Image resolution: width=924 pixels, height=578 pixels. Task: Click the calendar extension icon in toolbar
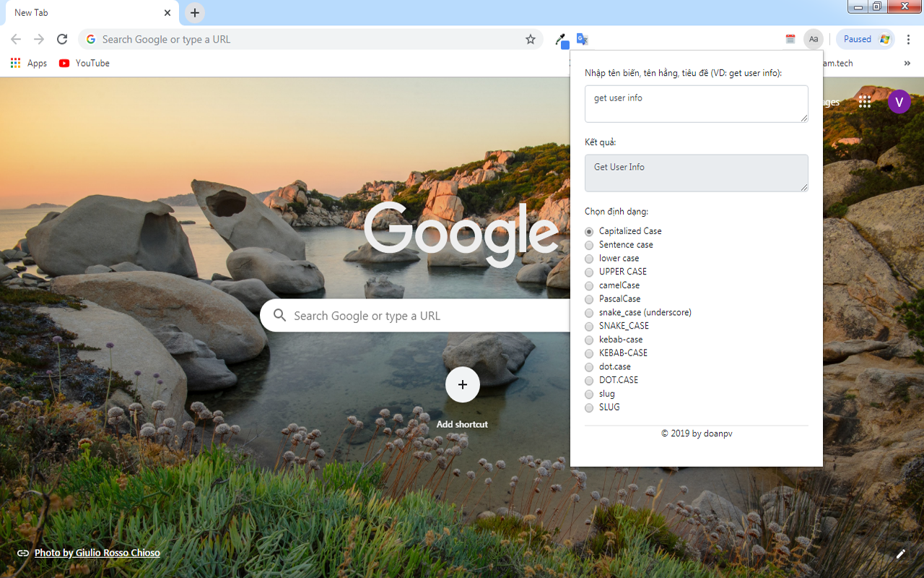click(x=790, y=40)
